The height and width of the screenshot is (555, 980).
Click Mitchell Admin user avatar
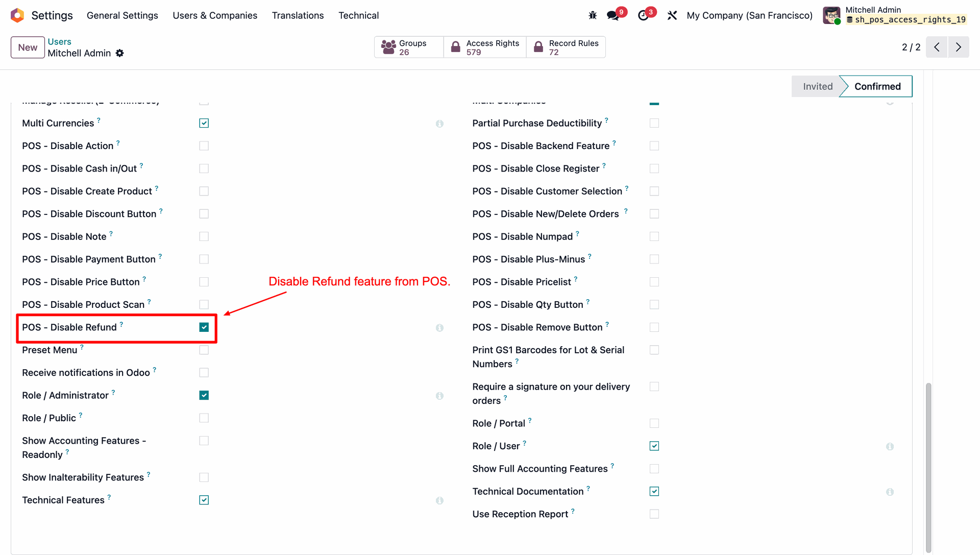(831, 15)
